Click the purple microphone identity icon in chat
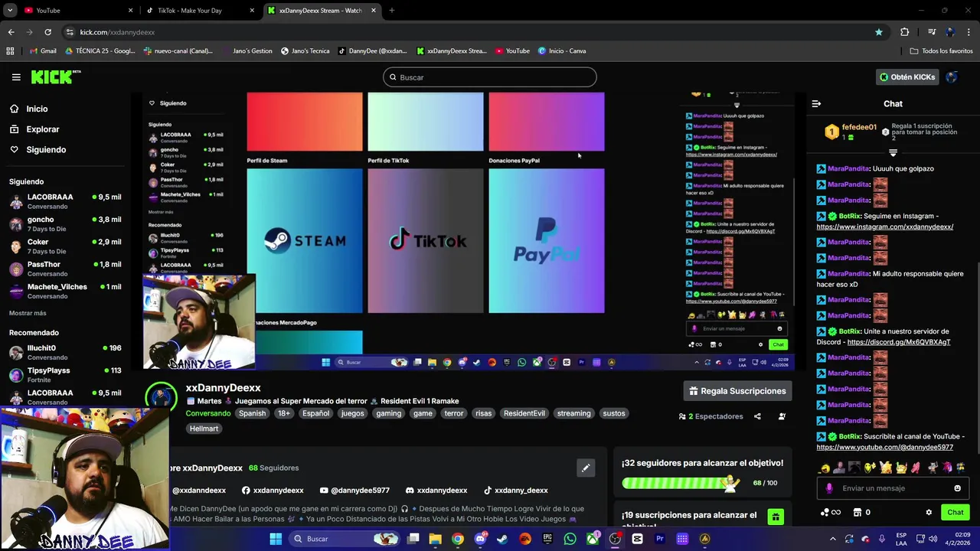This screenshot has height=551, width=980. (x=829, y=488)
